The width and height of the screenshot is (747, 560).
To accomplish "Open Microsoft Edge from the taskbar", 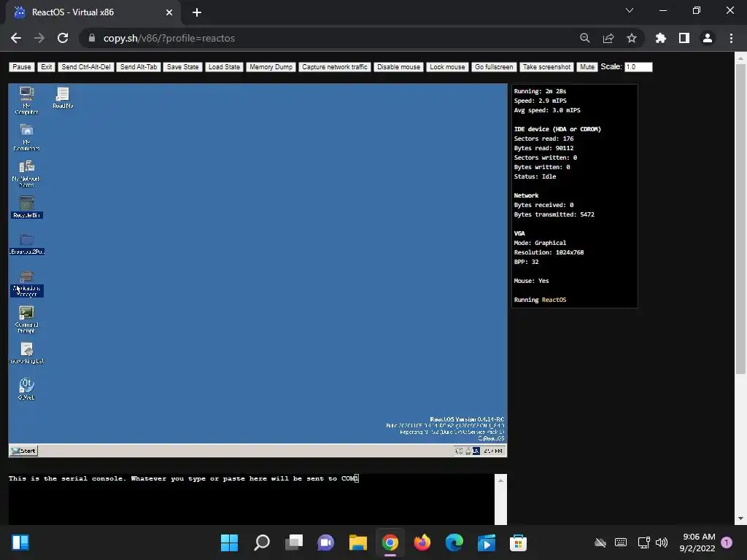I will [454, 542].
